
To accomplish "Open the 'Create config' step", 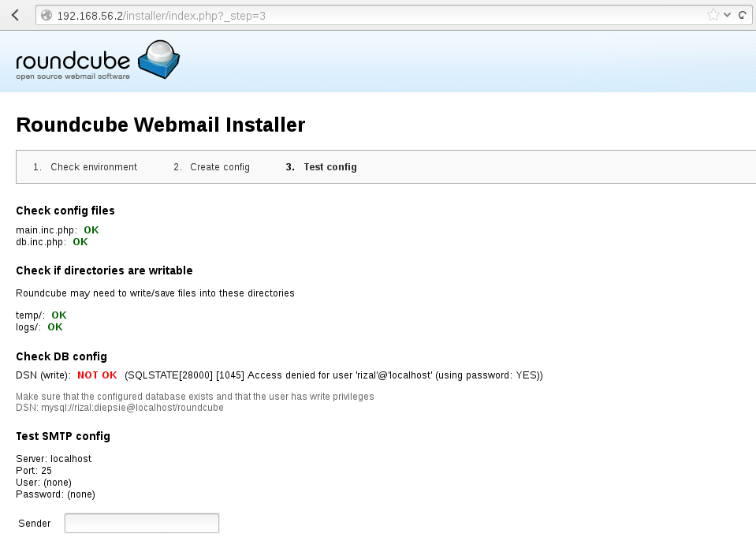I will click(219, 167).
